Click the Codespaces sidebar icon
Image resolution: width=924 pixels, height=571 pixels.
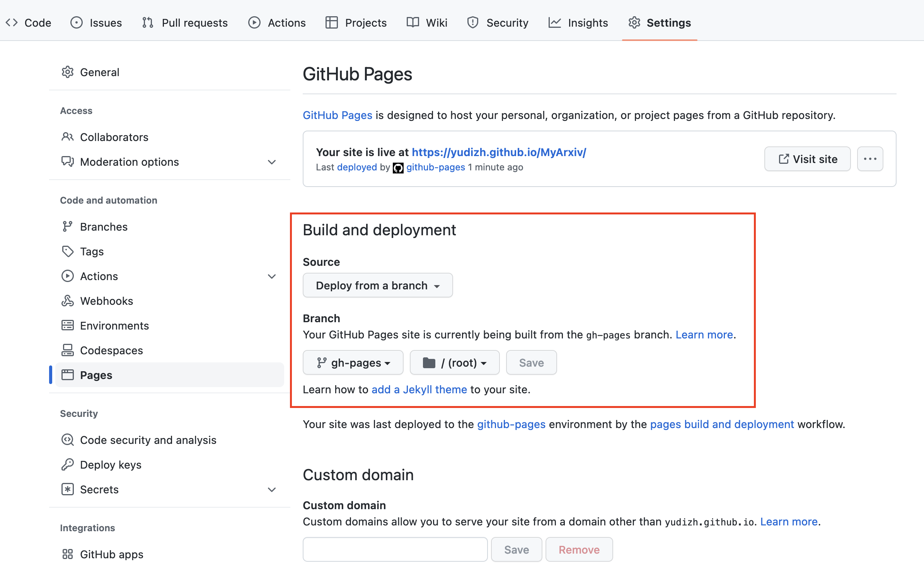[68, 350]
